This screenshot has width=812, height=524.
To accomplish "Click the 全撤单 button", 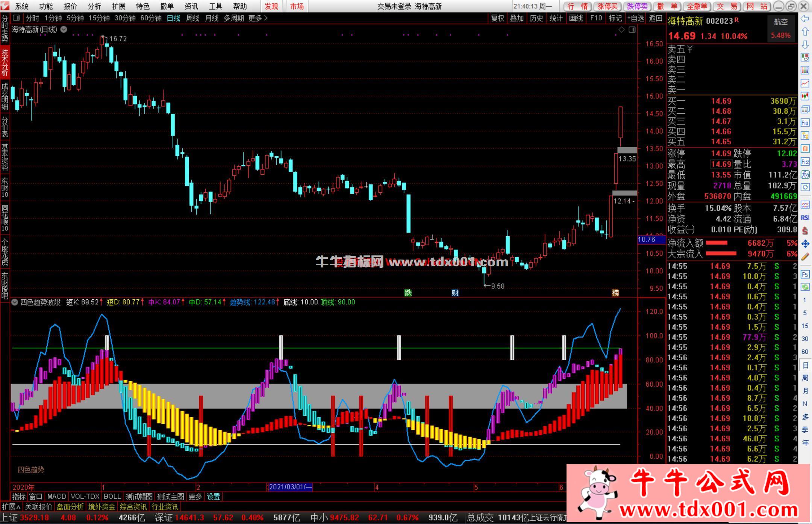I will (x=697, y=6).
